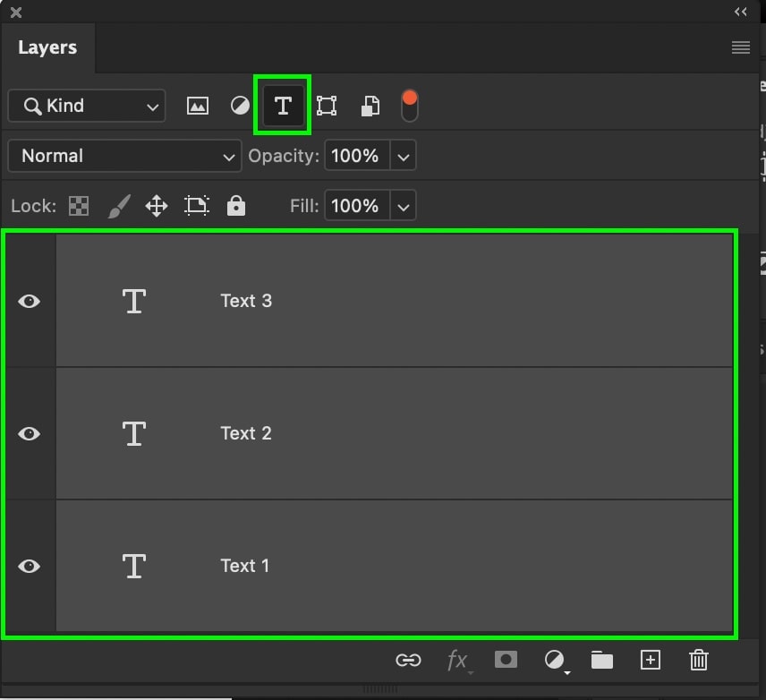766x700 pixels.
Task: Create a new layer group
Action: tap(601, 660)
